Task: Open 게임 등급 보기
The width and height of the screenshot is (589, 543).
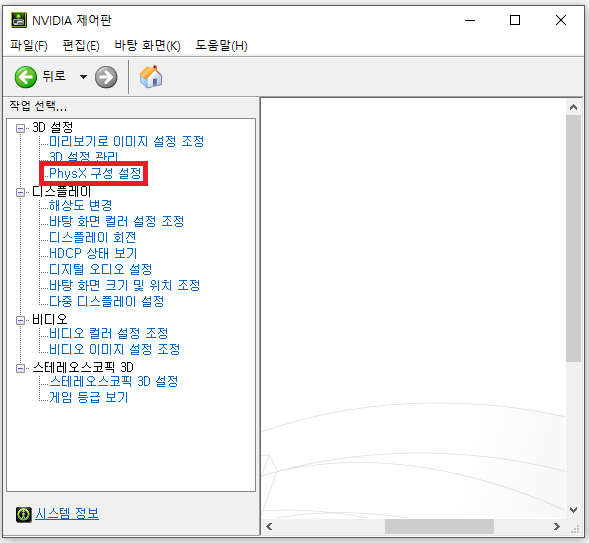Action: tap(89, 397)
